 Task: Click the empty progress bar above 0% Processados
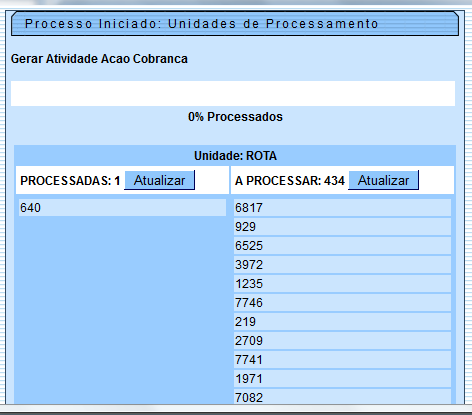pyautogui.click(x=233, y=94)
